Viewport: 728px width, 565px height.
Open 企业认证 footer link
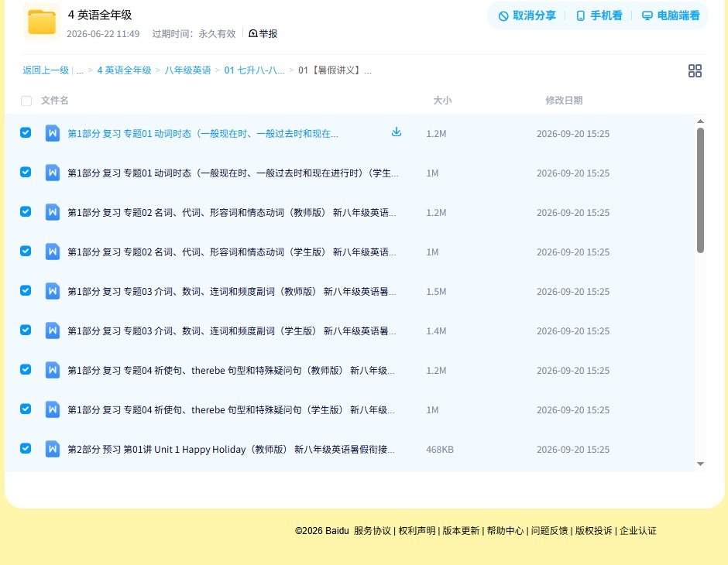pyautogui.click(x=638, y=531)
